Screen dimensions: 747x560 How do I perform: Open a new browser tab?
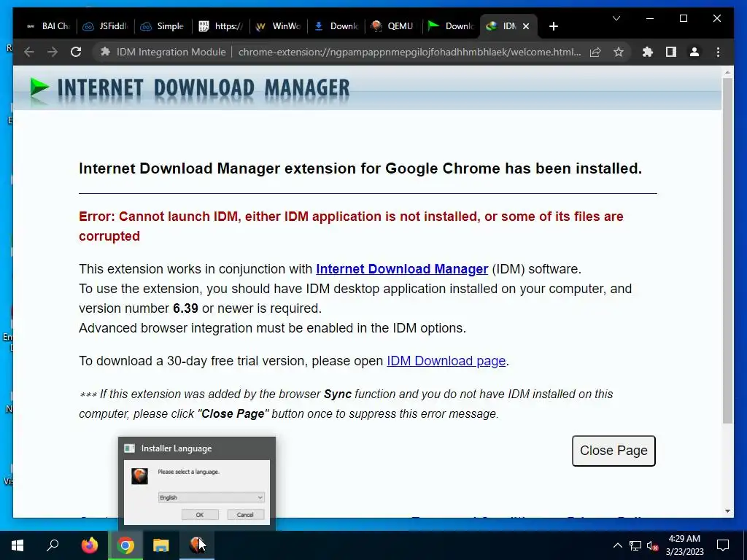click(x=553, y=27)
